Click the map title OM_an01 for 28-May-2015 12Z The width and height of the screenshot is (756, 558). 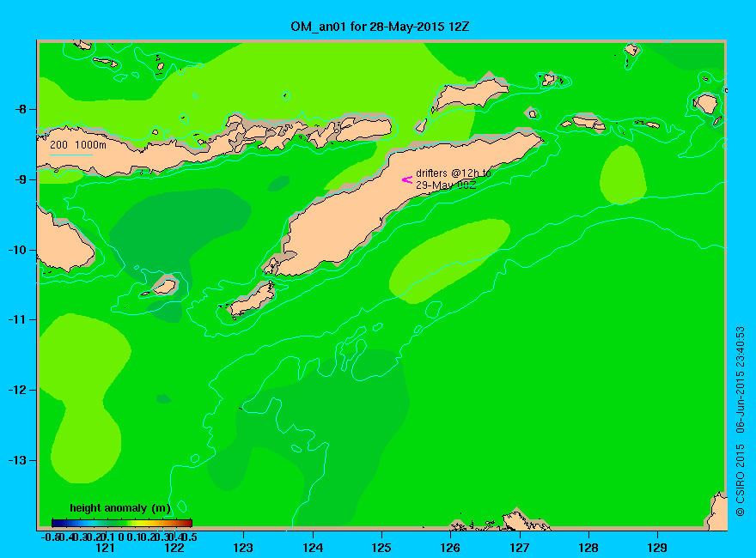point(380,27)
